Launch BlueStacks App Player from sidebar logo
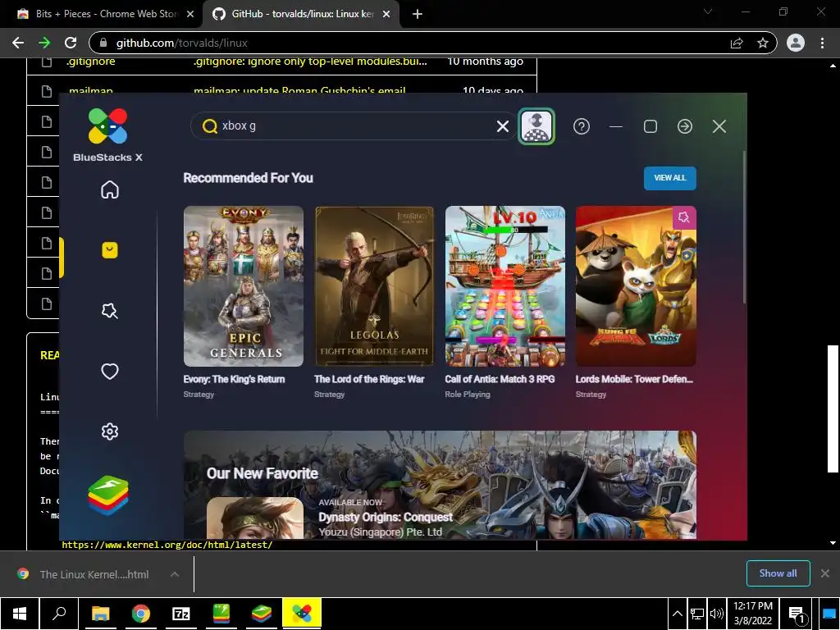 pos(108,495)
